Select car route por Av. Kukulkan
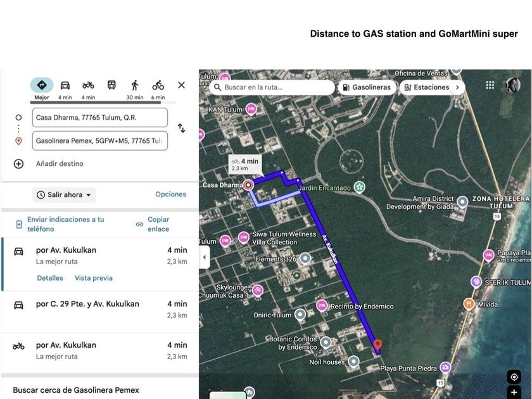 pyautogui.click(x=100, y=264)
